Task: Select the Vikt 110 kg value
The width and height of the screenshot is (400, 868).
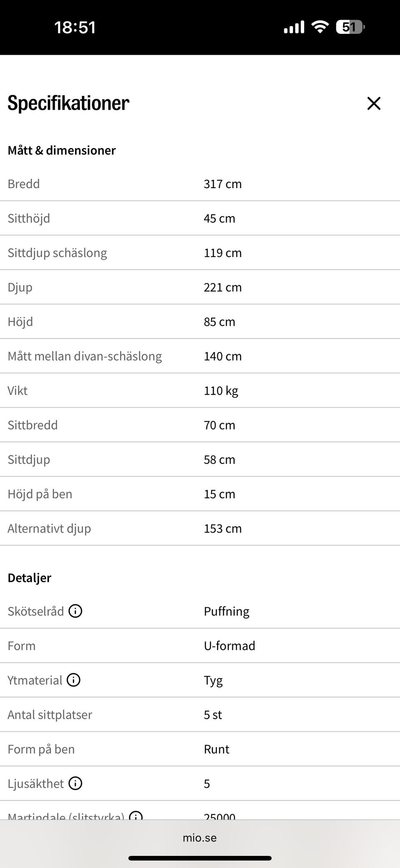Action: coord(221,391)
